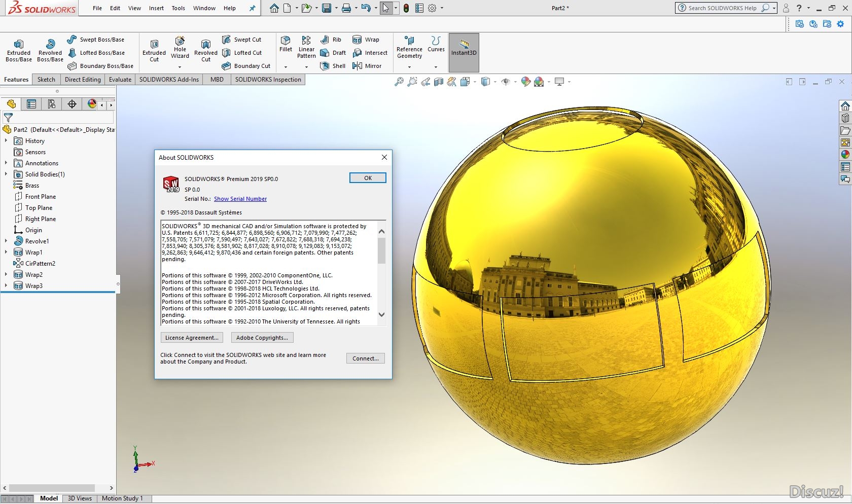The height and width of the screenshot is (504, 852).
Task: Select the Boundary Cut tool
Action: coord(246,66)
